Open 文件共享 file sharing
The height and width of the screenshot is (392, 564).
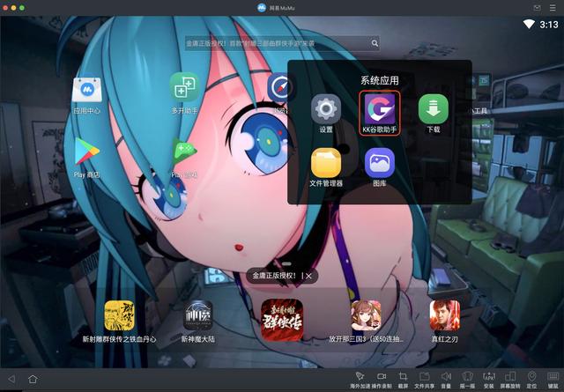(x=425, y=380)
